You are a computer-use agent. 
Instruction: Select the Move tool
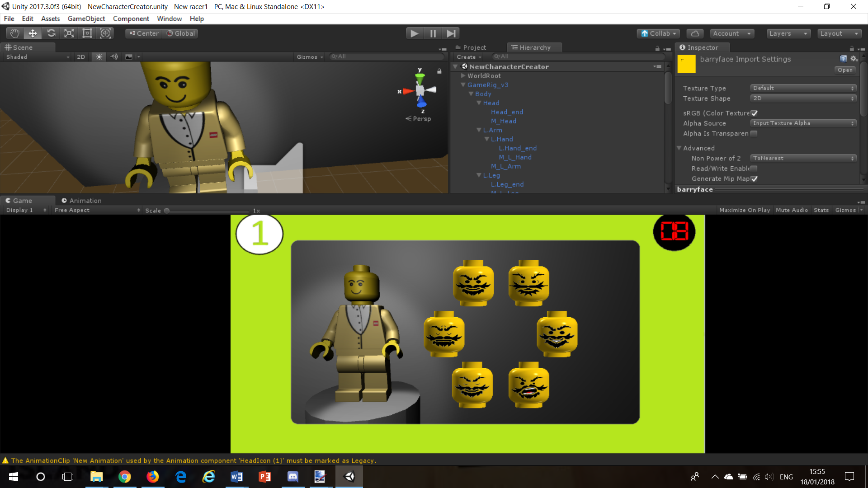33,33
